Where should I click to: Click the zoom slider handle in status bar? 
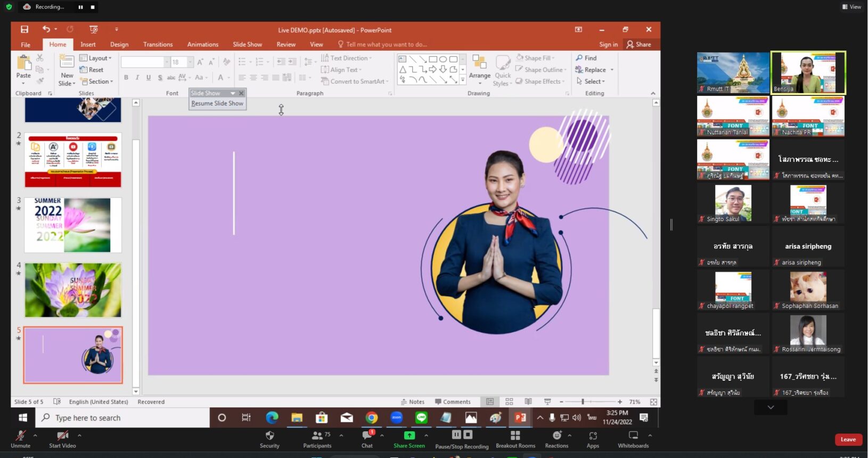point(583,402)
